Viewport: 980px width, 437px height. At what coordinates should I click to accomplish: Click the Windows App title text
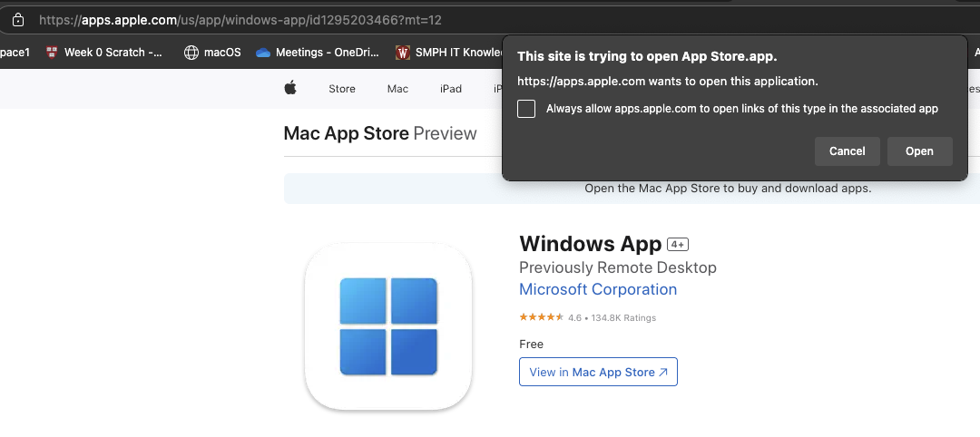590,244
